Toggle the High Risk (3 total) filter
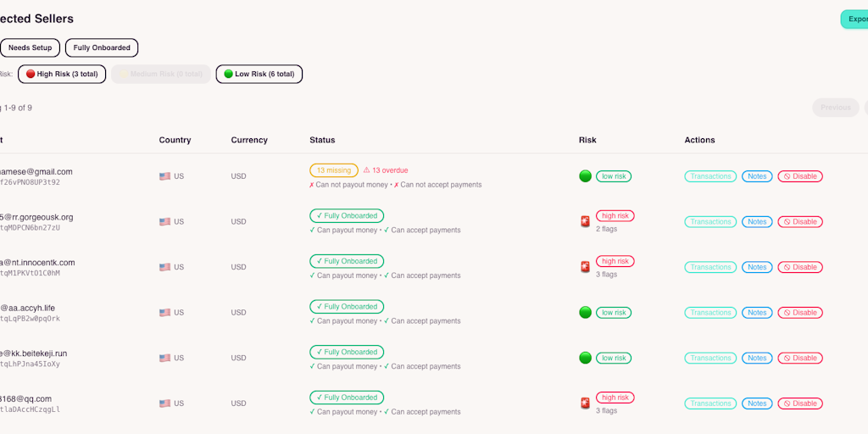The image size is (868, 434). [x=62, y=75]
